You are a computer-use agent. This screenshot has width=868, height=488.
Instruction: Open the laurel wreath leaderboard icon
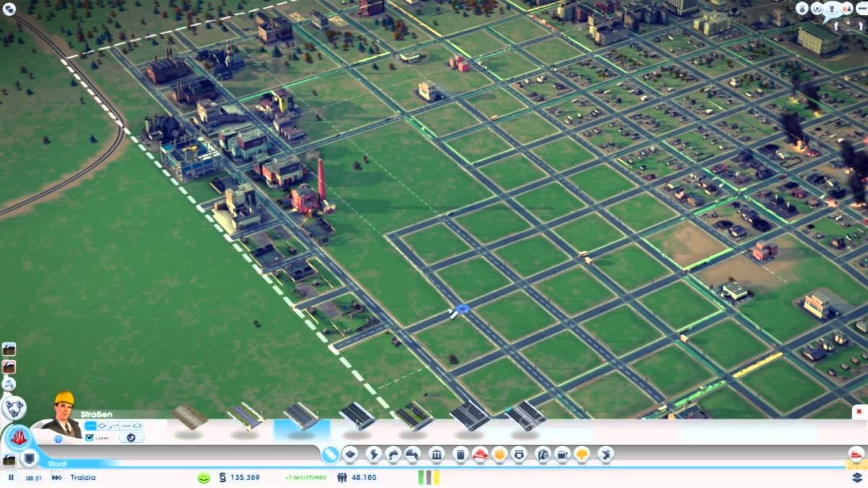817,9
